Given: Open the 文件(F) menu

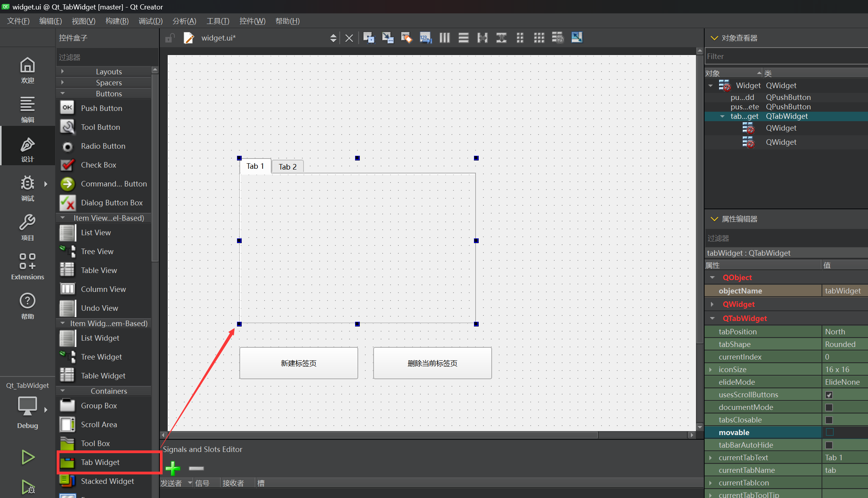Looking at the screenshot, I should tap(19, 21).
